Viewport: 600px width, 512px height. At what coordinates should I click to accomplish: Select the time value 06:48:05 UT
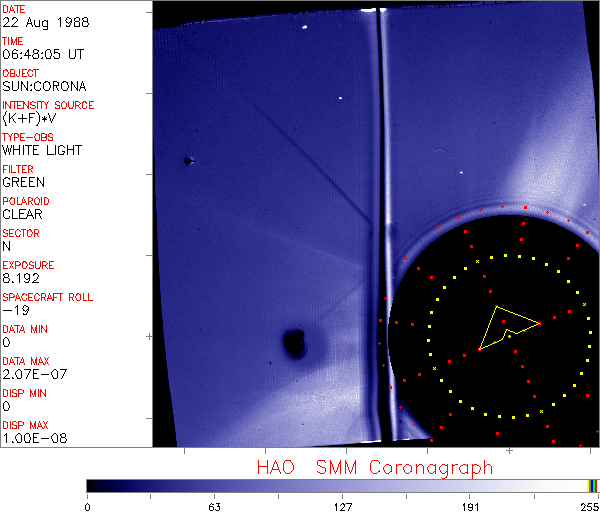coord(42,55)
